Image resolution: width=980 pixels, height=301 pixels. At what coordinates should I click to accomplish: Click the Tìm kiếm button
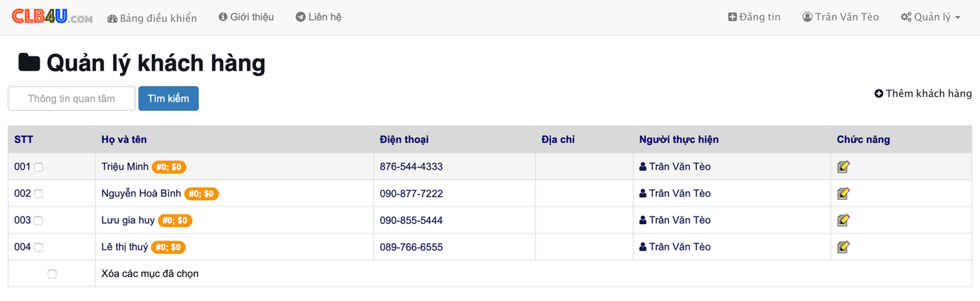click(168, 98)
